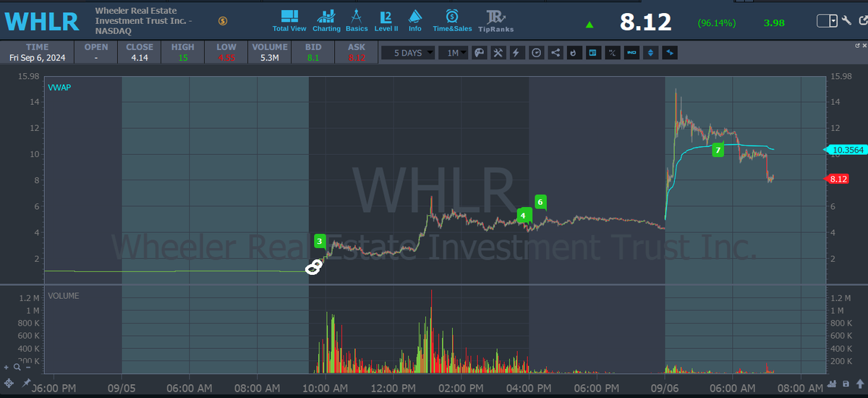
Task: Click the 10.3564 VWAP price tag
Action: (846, 150)
